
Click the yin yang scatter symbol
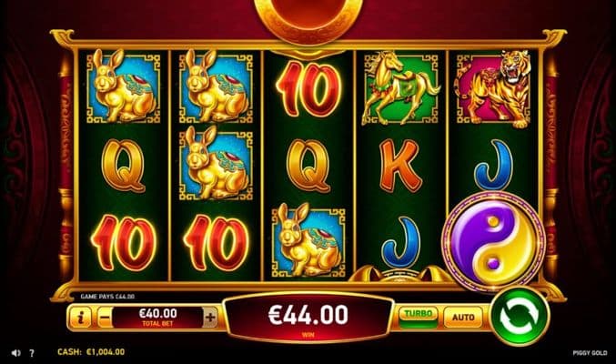click(x=493, y=239)
